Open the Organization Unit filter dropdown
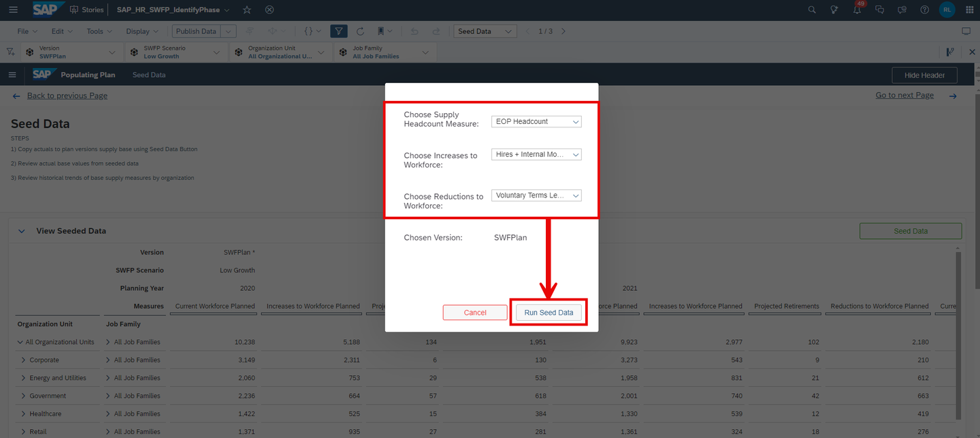980x438 pixels. 280,52
